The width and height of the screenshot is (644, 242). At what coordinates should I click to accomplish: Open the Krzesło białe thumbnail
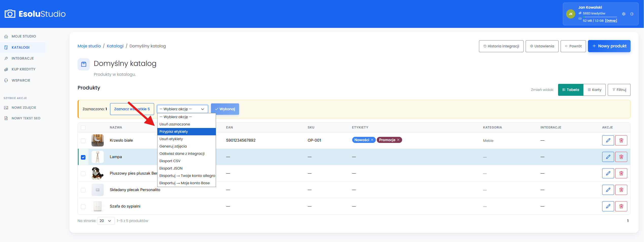pos(98,140)
